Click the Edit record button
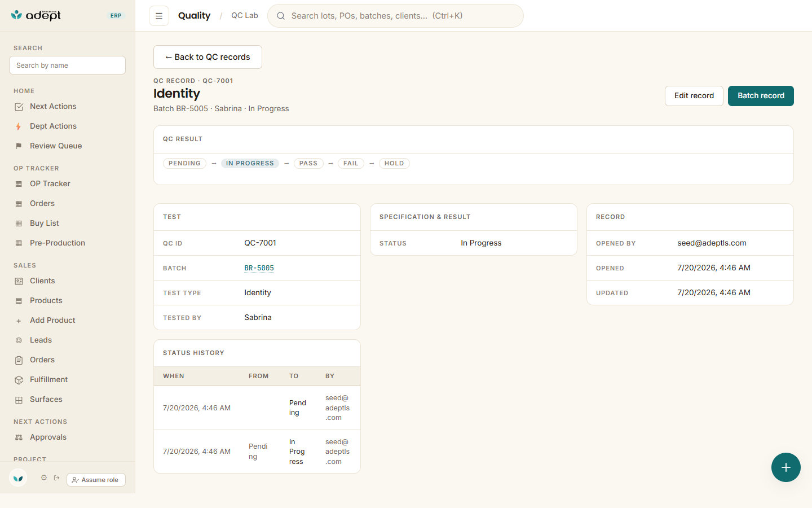This screenshot has height=508, width=812. pos(694,96)
